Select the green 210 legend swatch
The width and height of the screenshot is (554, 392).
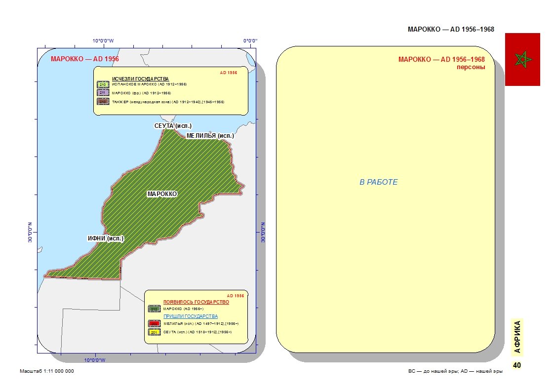(x=103, y=85)
